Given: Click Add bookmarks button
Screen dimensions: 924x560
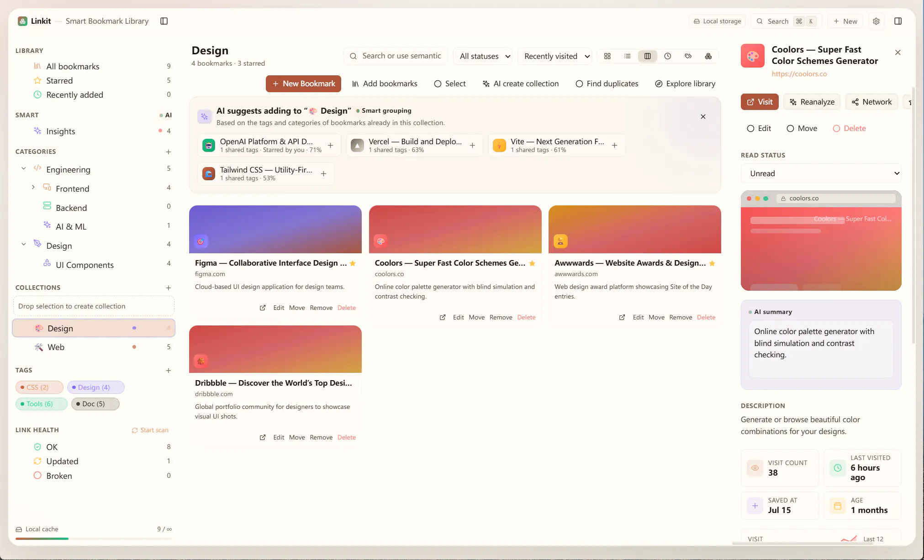Looking at the screenshot, I should (x=385, y=84).
